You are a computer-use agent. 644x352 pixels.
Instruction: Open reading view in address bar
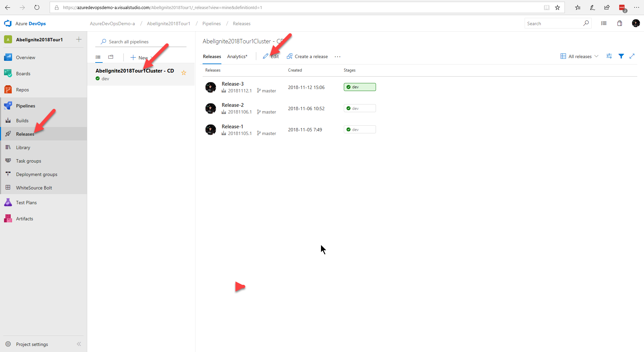click(547, 7)
